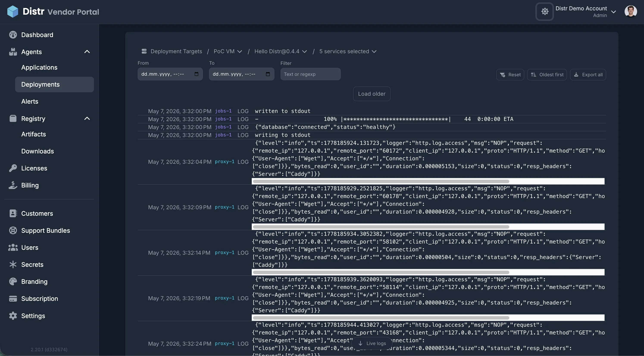The width and height of the screenshot is (644, 356).
Task: Open the Licenses page
Action: [34, 168]
